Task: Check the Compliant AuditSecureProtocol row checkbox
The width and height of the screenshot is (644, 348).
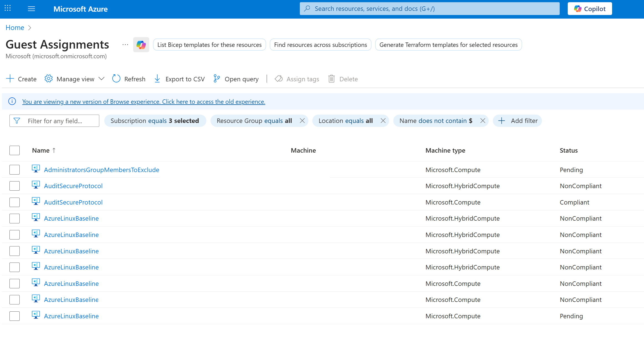Action: [x=14, y=202]
